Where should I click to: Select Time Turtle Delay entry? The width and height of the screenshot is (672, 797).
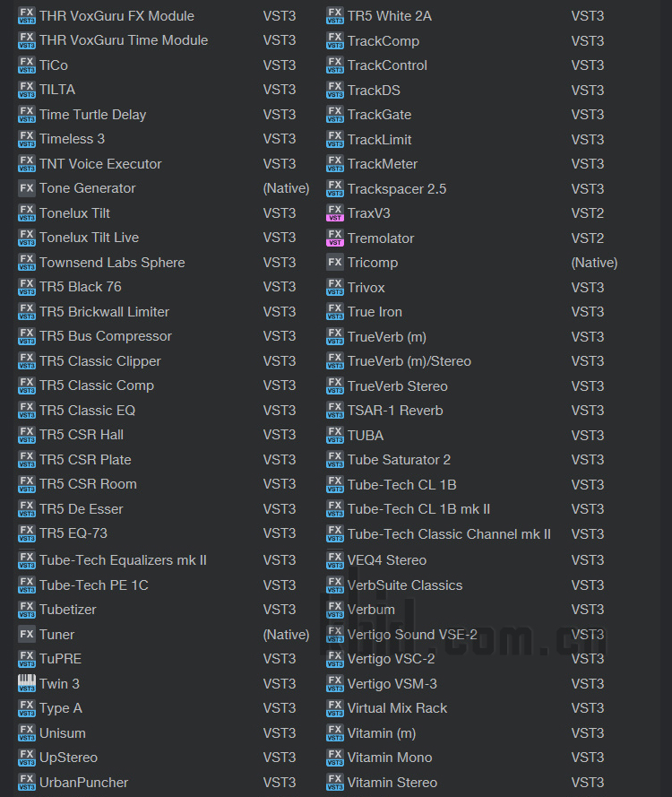[92, 115]
